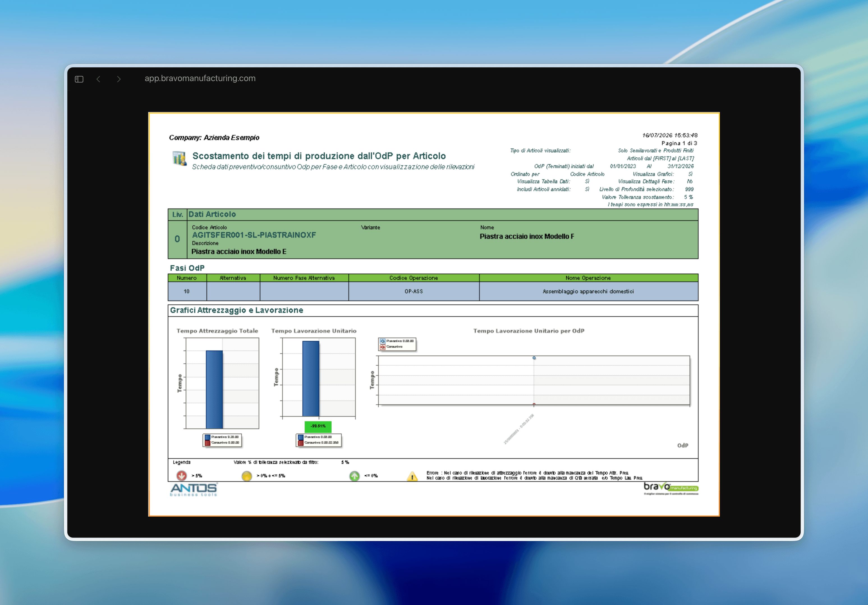
Task: Click the app.bravomanufacturing.com address bar
Action: [200, 78]
